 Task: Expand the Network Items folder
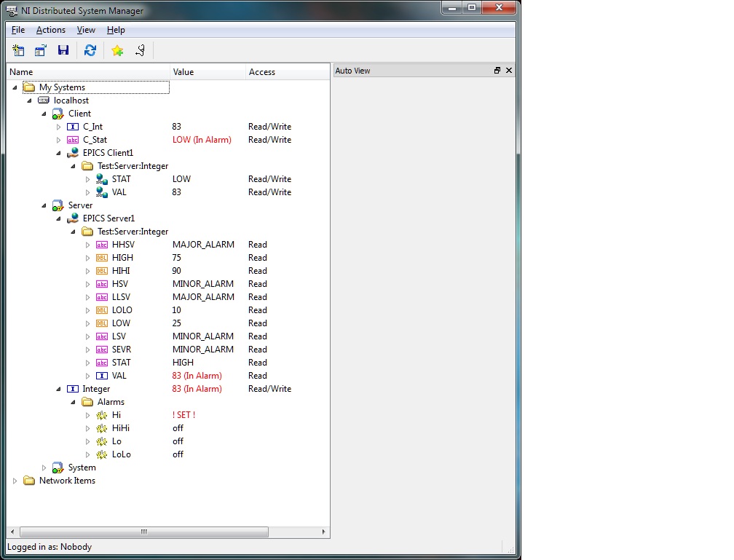(15, 481)
